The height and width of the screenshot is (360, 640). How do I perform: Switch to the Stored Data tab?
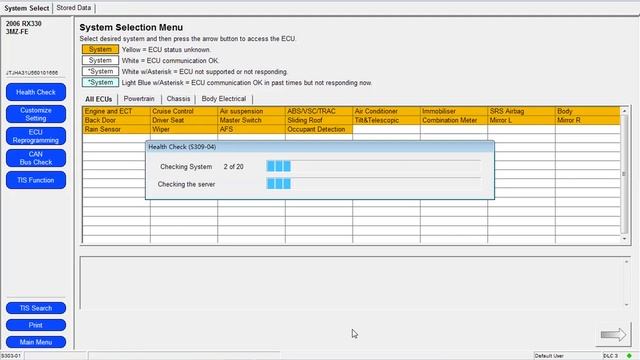point(73,8)
